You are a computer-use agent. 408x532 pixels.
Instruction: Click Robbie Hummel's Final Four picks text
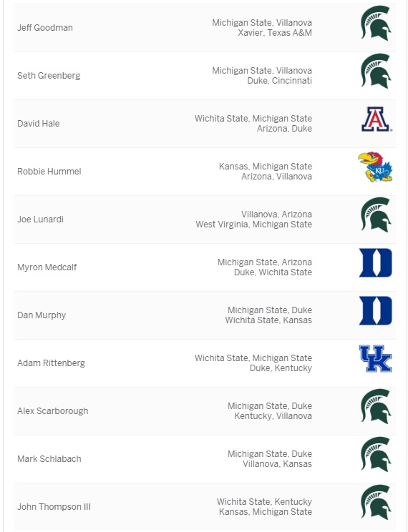pos(266,172)
